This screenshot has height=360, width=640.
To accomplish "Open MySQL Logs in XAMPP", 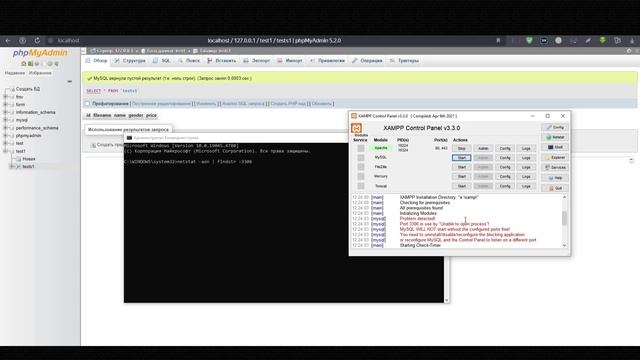I will [526, 158].
